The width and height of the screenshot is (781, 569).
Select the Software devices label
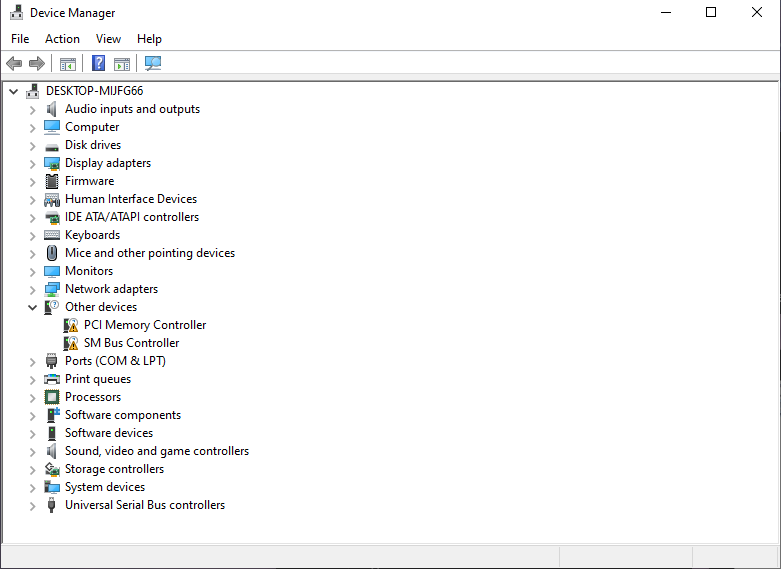click(x=109, y=433)
